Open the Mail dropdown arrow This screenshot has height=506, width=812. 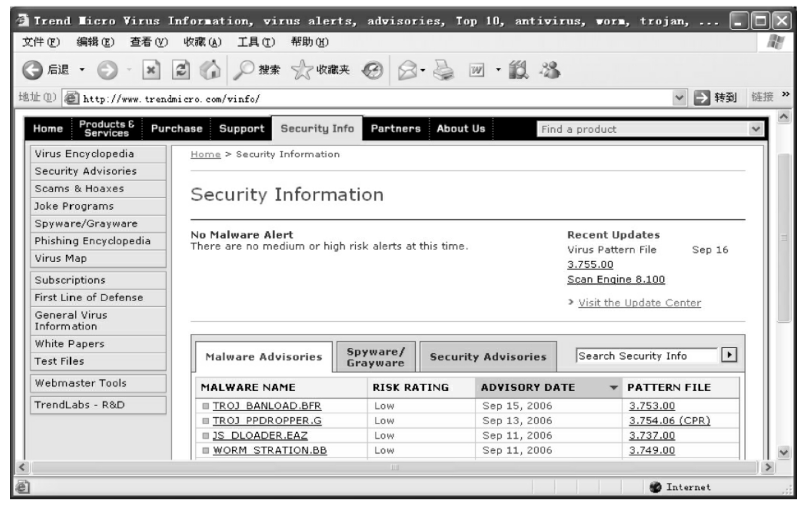(x=423, y=70)
